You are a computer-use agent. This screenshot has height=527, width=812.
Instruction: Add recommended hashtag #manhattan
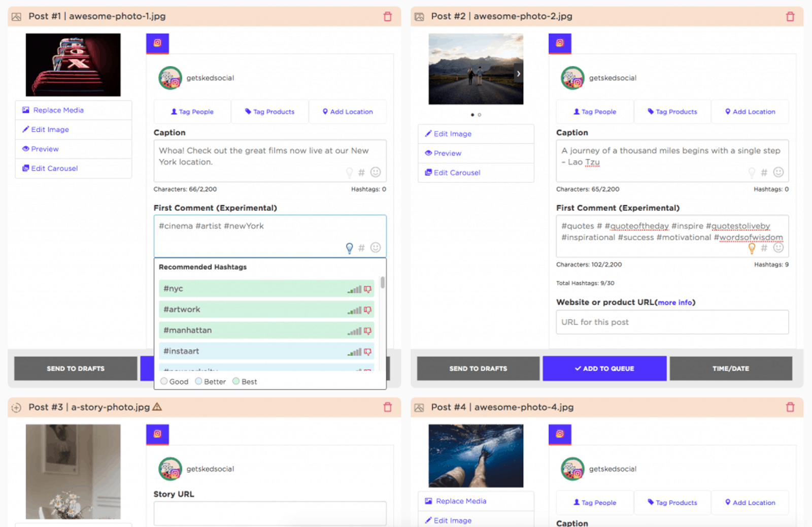(266, 330)
